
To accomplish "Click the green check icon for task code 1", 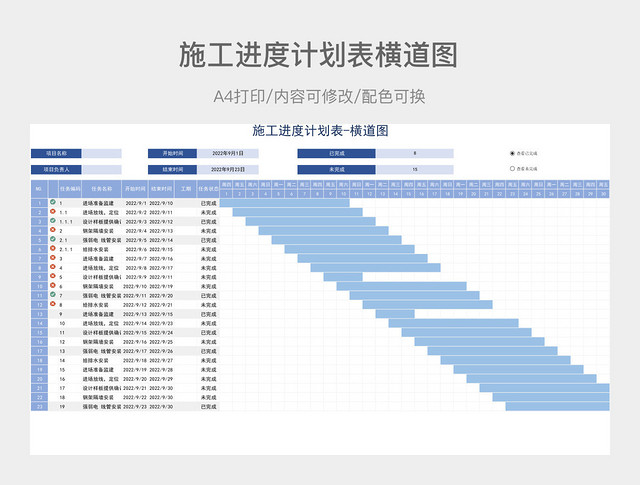I will point(53,202).
